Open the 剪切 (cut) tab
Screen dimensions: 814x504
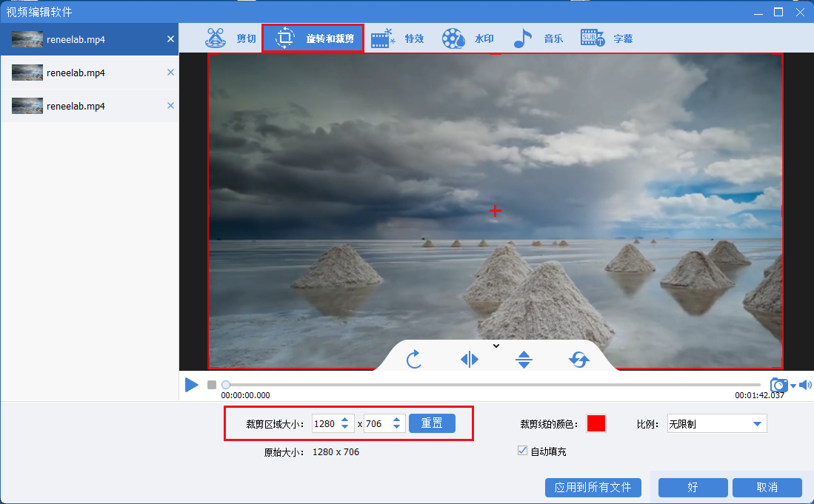pos(230,38)
